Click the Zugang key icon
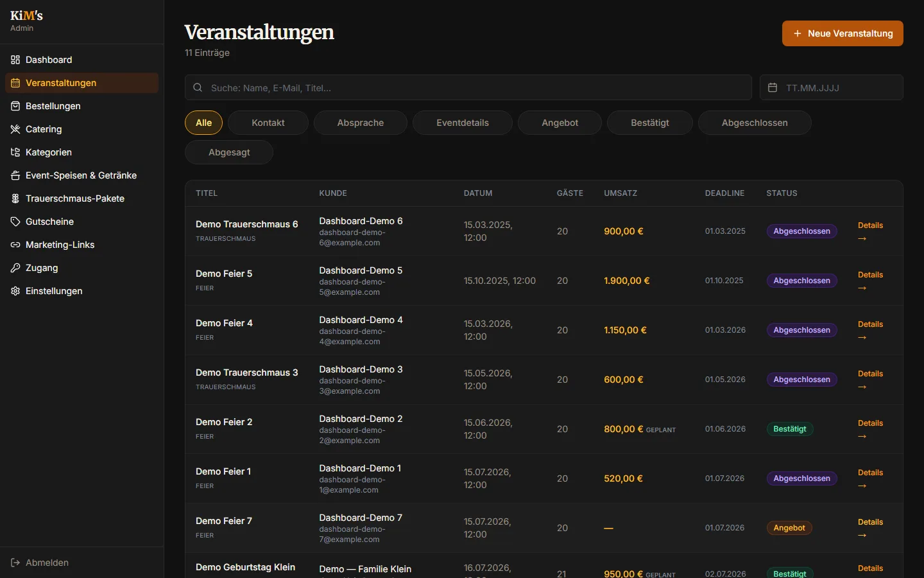This screenshot has height=578, width=924. [15, 268]
